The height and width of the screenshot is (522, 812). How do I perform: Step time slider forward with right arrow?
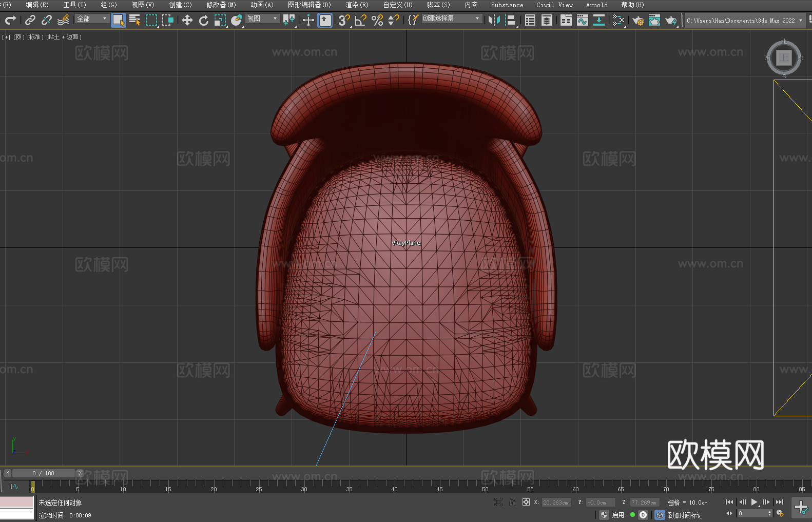80,473
